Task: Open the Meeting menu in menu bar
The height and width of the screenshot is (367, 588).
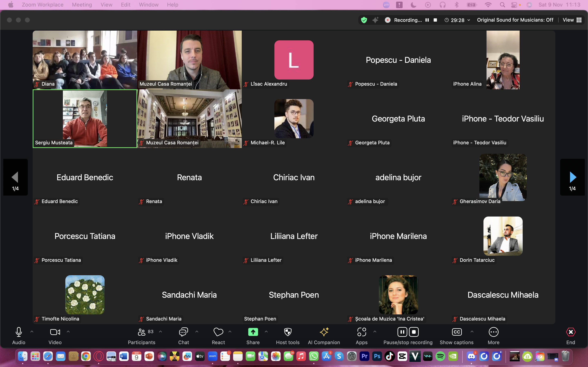Action: tap(82, 5)
